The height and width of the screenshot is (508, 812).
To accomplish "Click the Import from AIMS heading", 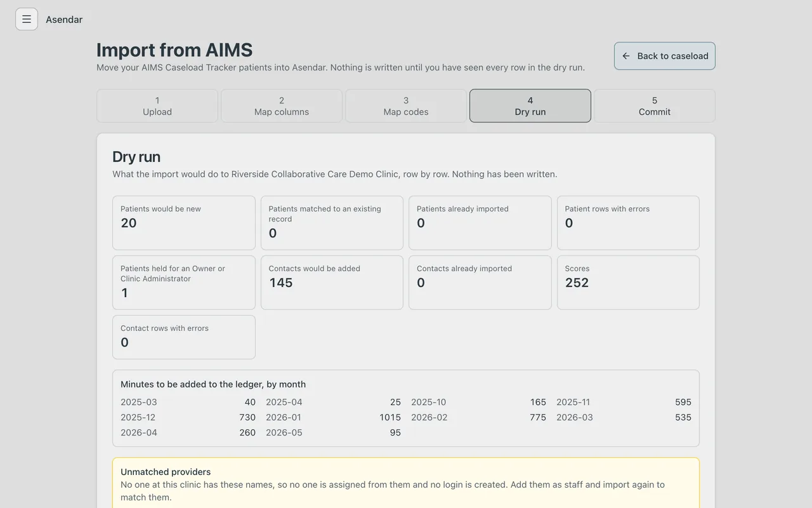I will pyautogui.click(x=174, y=50).
